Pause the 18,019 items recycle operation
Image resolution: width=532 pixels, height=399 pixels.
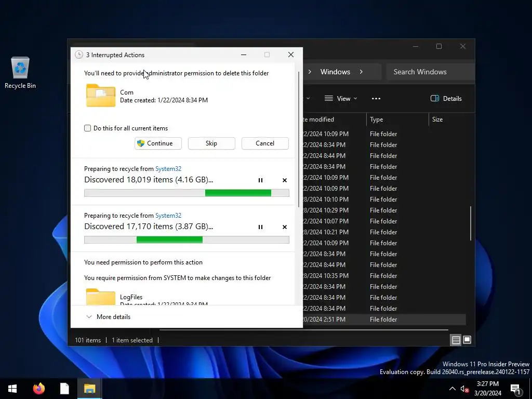point(260,180)
